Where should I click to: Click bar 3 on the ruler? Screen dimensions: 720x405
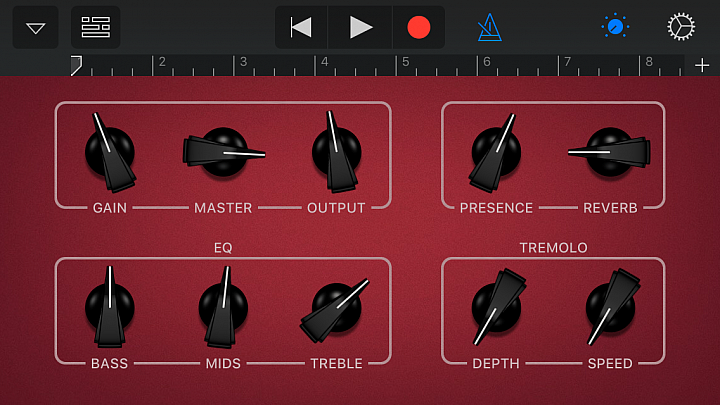(243, 62)
